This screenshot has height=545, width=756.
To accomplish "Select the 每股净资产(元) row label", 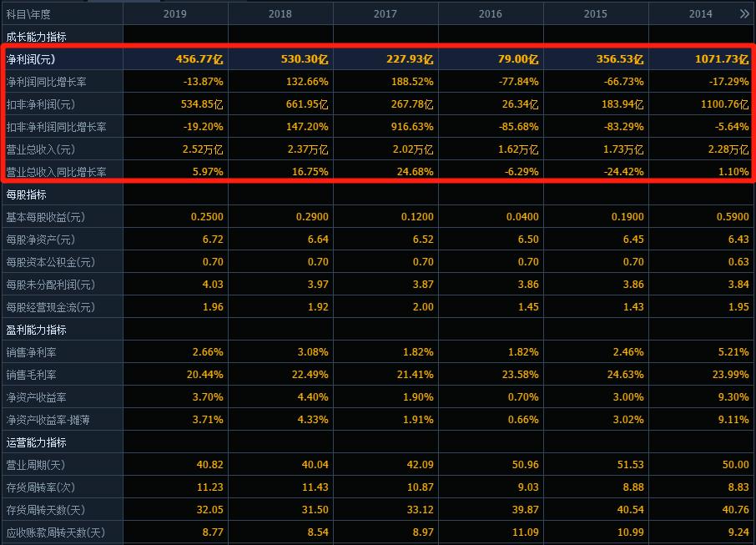I will tap(41, 240).
